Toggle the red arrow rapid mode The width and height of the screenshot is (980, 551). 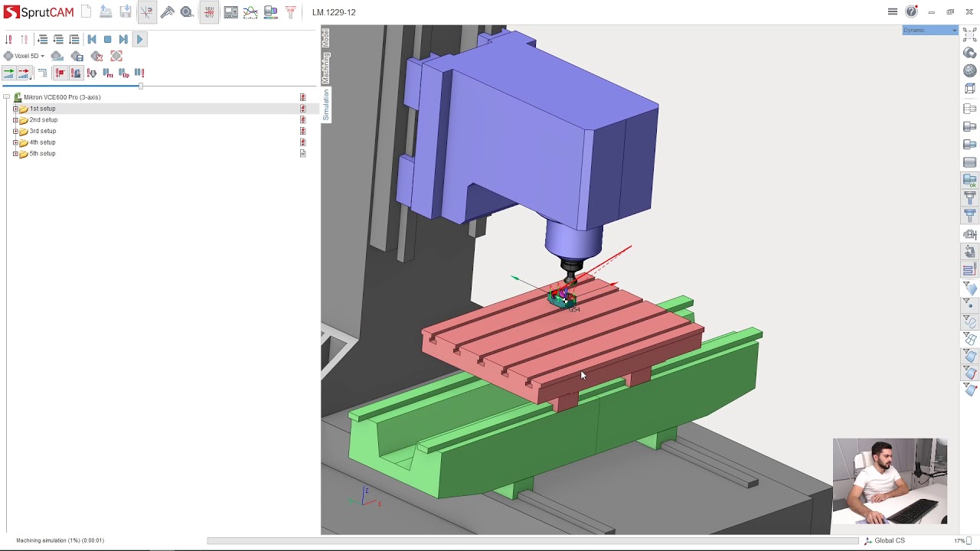[24, 73]
